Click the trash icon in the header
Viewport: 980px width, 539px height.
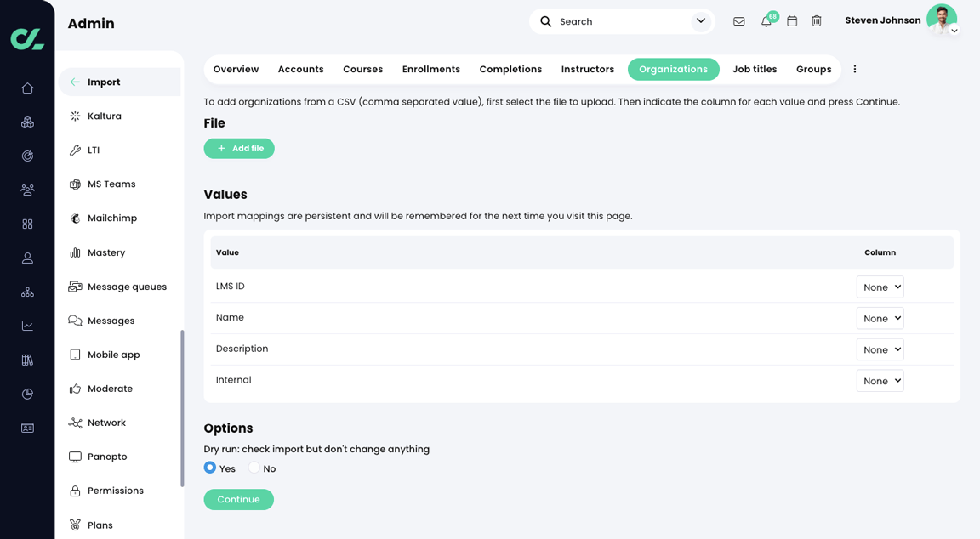(817, 20)
